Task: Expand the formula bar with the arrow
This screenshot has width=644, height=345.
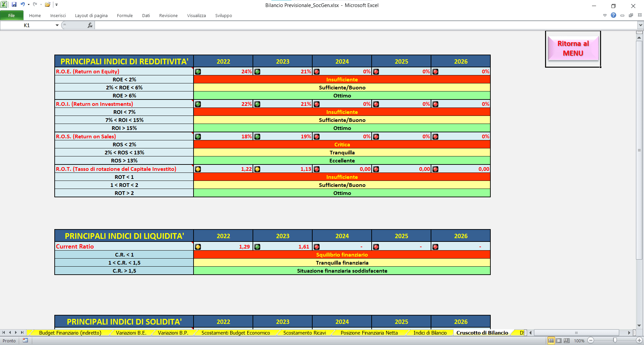Action: pos(640,25)
